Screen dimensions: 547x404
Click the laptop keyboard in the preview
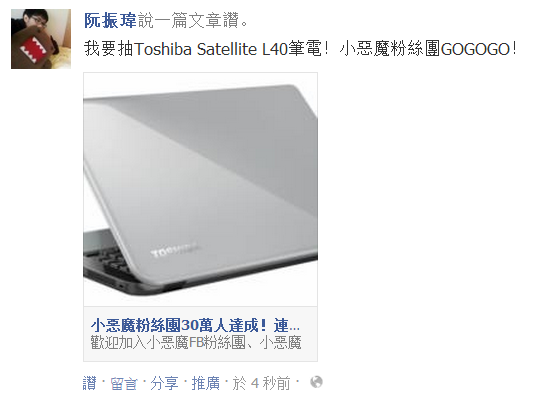(x=103, y=262)
